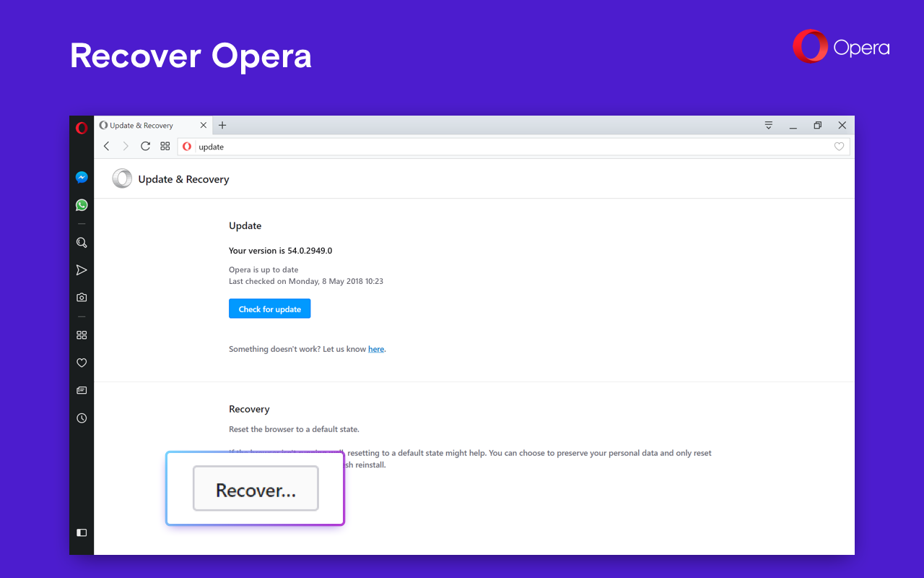Open a new tab with plus button

(222, 125)
